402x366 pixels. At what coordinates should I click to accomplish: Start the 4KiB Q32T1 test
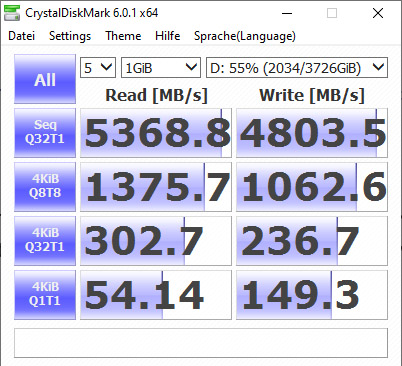pos(45,241)
